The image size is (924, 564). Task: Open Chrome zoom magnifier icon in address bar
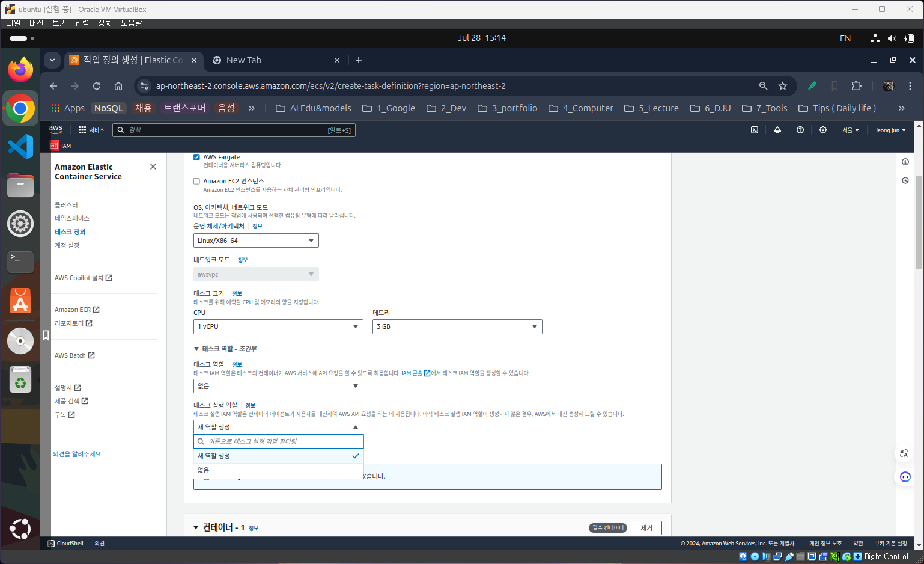pos(764,86)
